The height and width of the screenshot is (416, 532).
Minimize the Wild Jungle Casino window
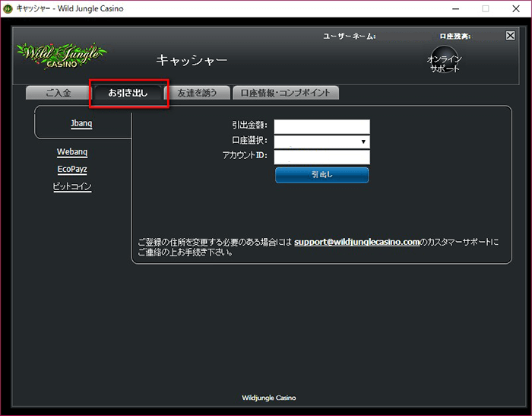pyautogui.click(x=456, y=9)
